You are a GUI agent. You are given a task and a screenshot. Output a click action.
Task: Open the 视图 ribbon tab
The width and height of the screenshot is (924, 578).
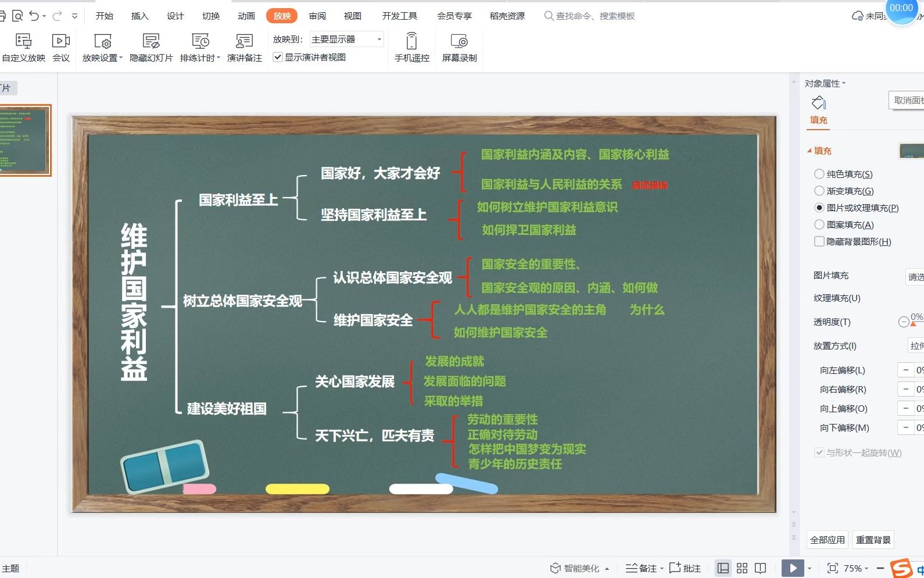tap(353, 16)
